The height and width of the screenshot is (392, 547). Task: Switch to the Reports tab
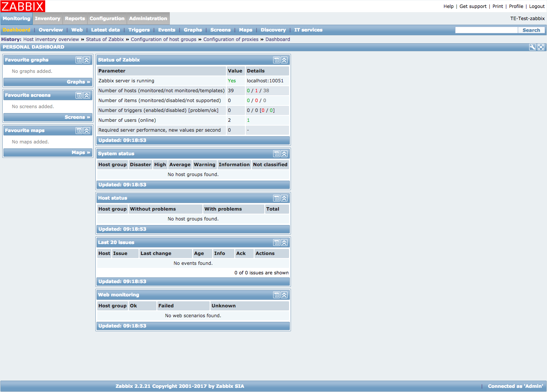coord(75,19)
